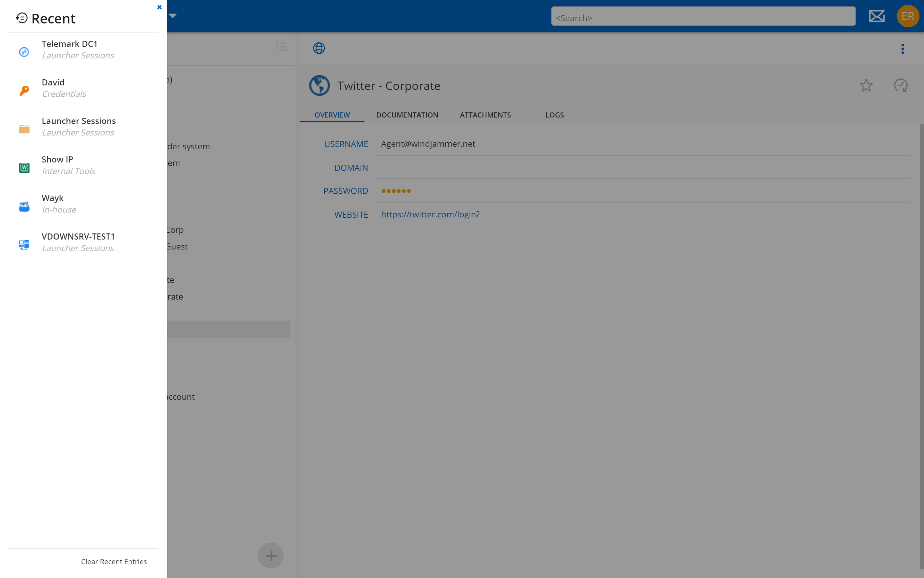Click the 'Launcher Sessions' subtitle under Telemark DC1
The height and width of the screenshot is (578, 924).
[x=78, y=56]
